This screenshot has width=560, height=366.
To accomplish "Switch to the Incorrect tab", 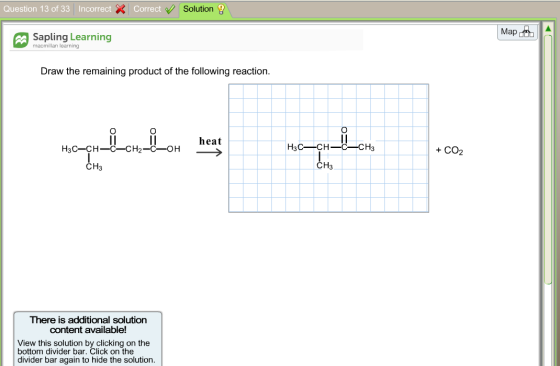I will pos(101,9).
